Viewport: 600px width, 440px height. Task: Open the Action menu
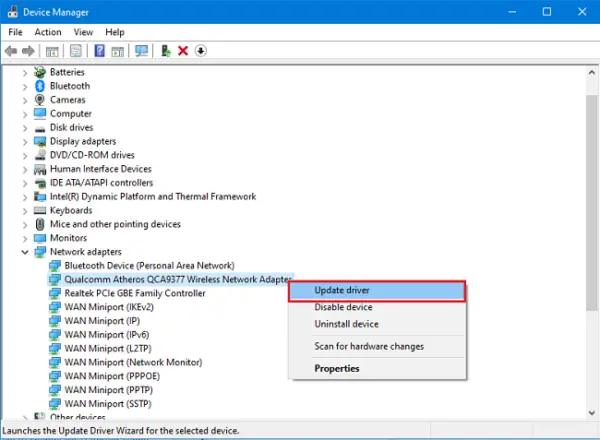(48, 32)
